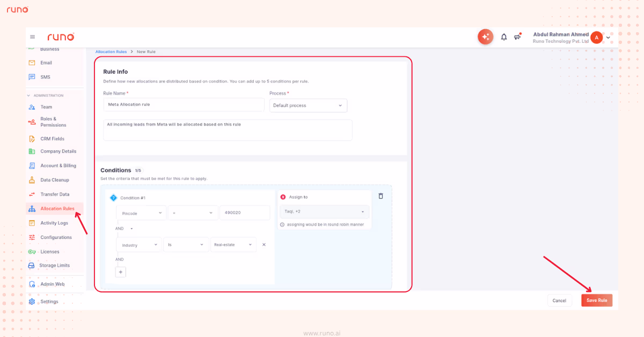Expand the Pincode field dropdown
The image size is (644, 337).
click(141, 213)
